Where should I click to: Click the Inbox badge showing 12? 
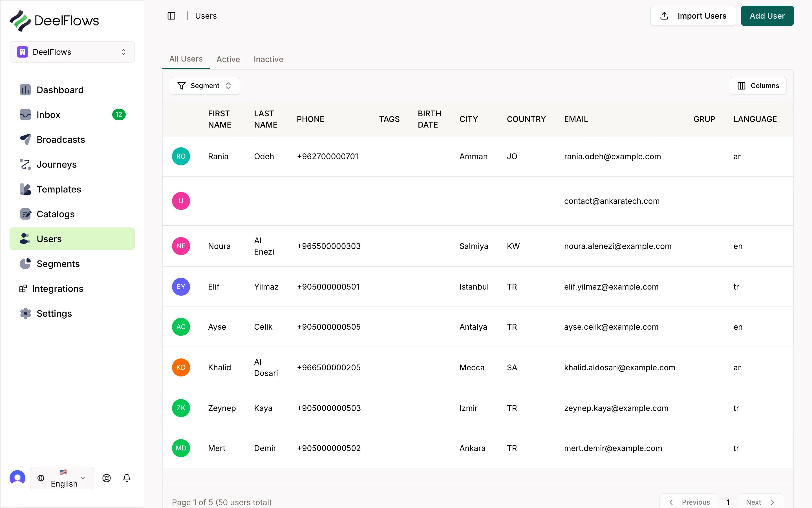click(119, 115)
